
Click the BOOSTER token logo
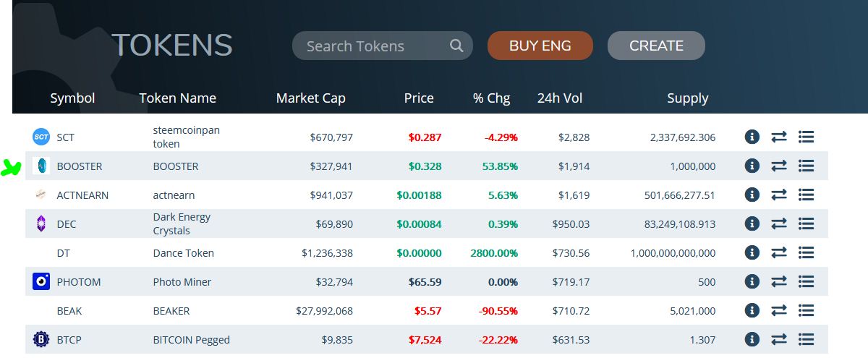(x=41, y=166)
